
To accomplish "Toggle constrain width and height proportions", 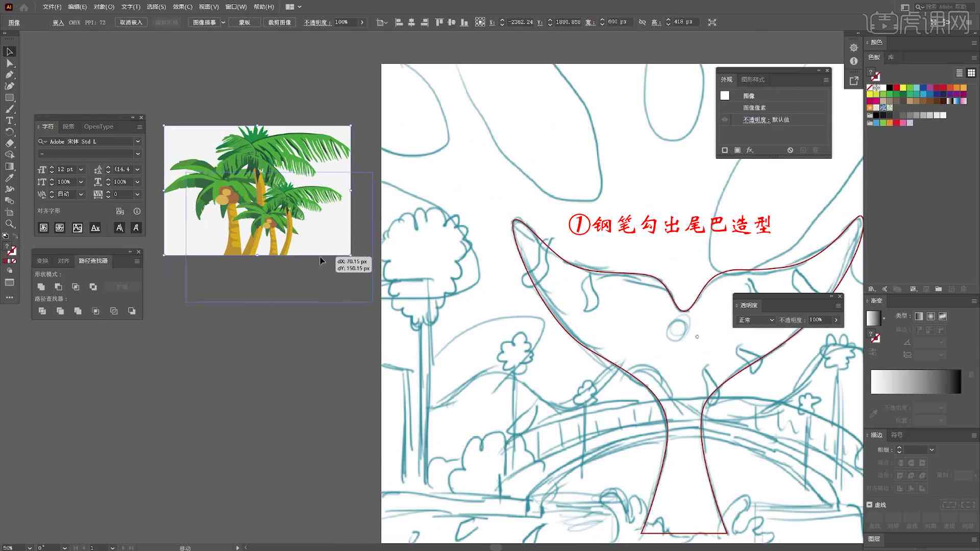I will tap(642, 22).
